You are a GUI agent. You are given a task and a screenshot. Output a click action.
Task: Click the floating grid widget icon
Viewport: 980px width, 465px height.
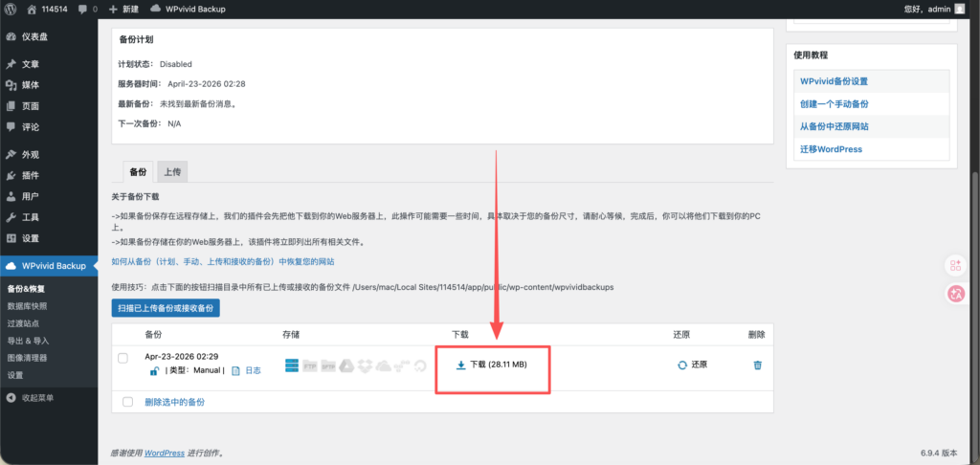956,266
